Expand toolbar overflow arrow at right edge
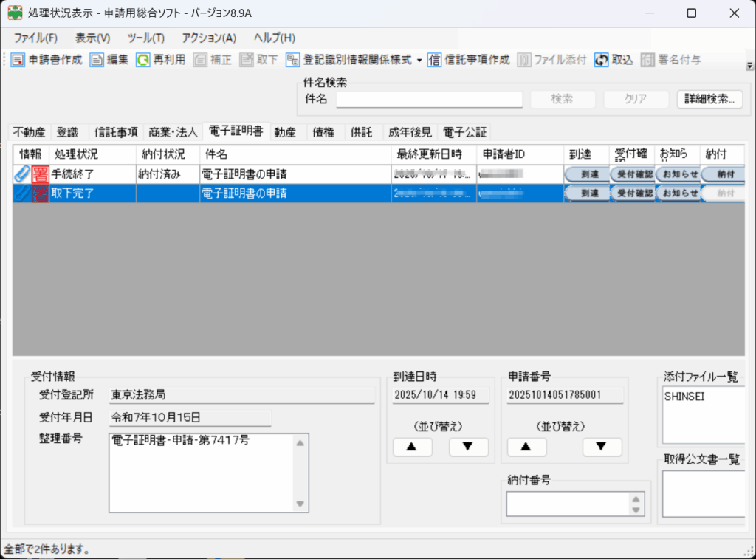Screen dimensions: 756x559 749,66
